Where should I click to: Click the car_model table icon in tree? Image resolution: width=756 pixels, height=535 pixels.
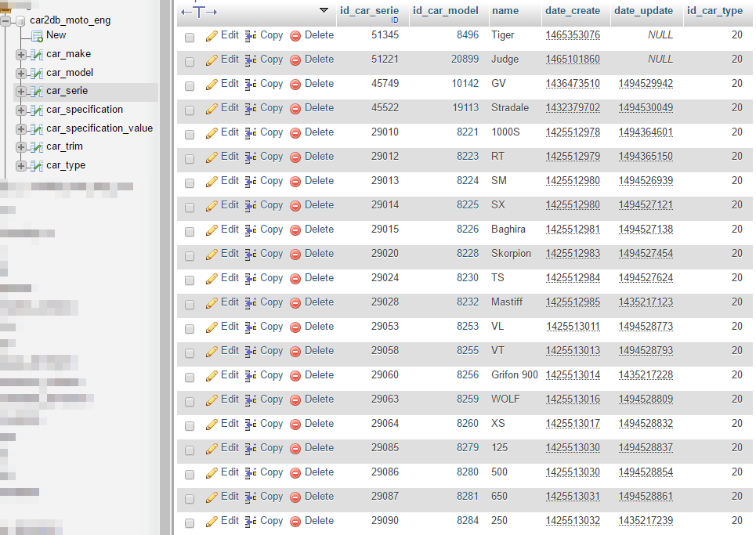(x=37, y=74)
